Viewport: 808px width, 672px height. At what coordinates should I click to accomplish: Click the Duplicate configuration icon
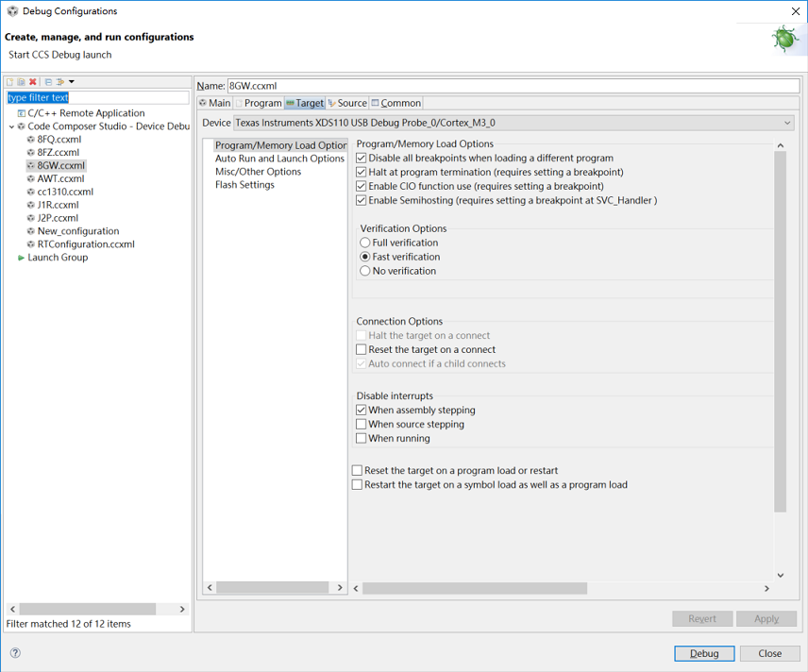pyautogui.click(x=21, y=82)
